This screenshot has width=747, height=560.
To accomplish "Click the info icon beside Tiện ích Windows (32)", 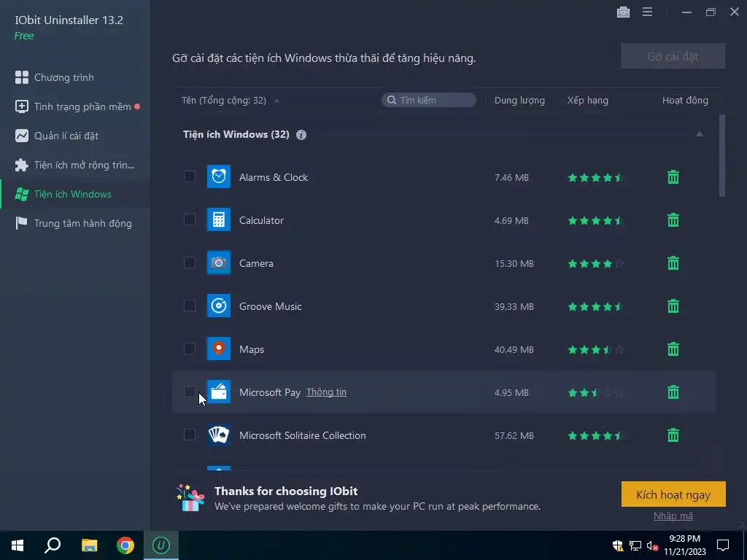I will point(301,135).
